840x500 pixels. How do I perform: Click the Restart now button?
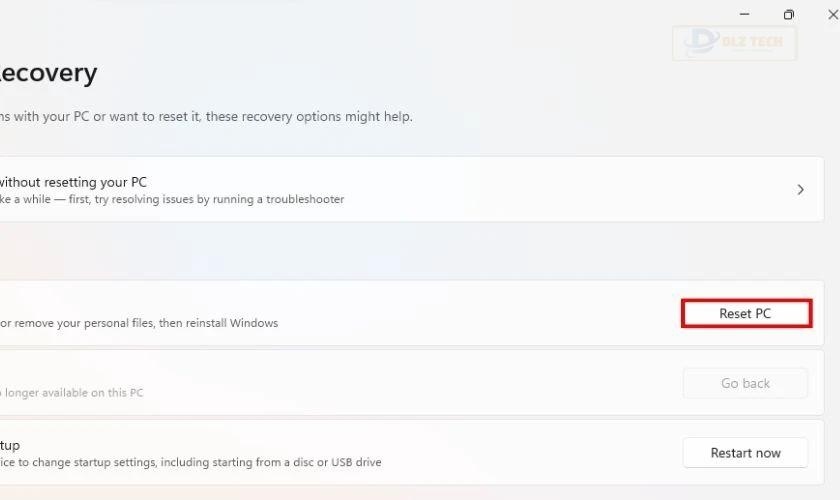745,453
